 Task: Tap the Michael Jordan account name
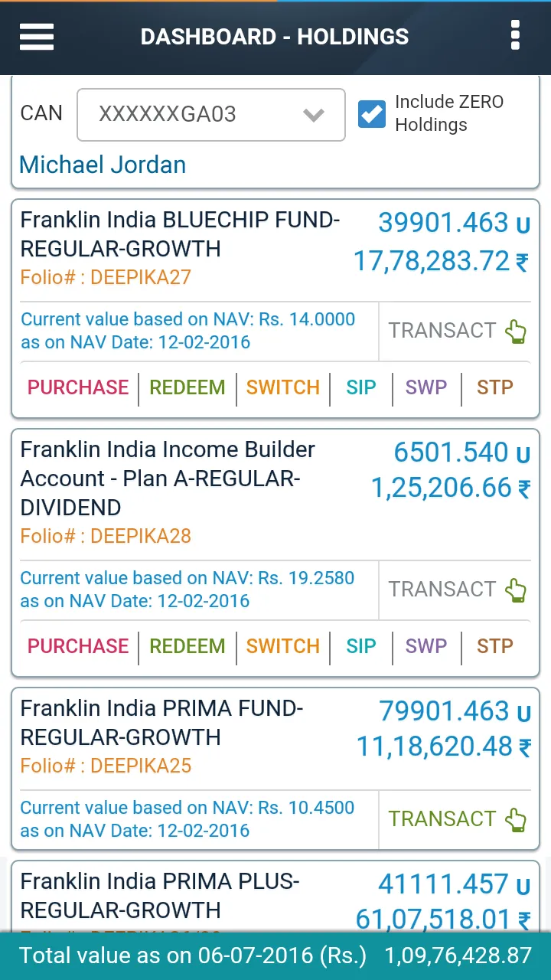click(103, 165)
